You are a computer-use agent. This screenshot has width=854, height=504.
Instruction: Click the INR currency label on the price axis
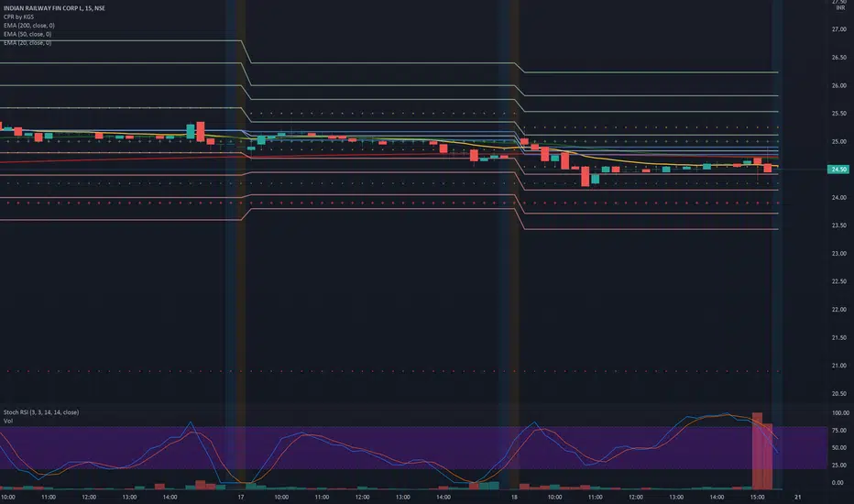click(840, 8)
